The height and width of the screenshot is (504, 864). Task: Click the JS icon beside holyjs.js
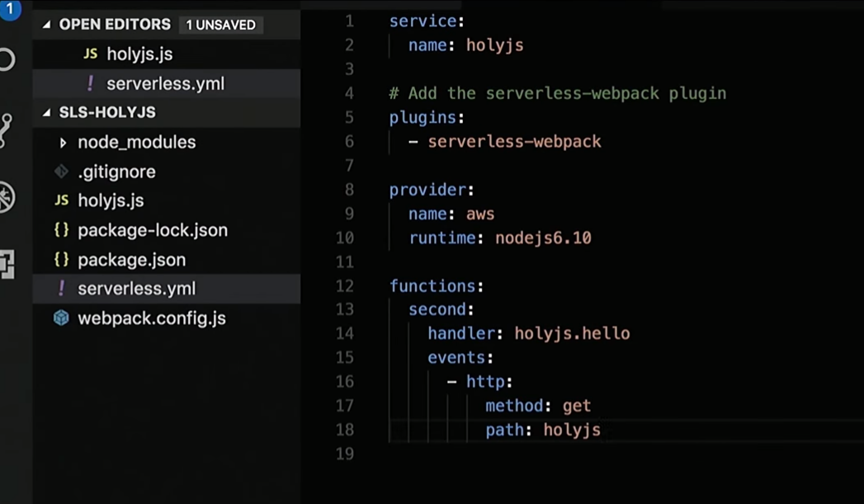tap(92, 54)
